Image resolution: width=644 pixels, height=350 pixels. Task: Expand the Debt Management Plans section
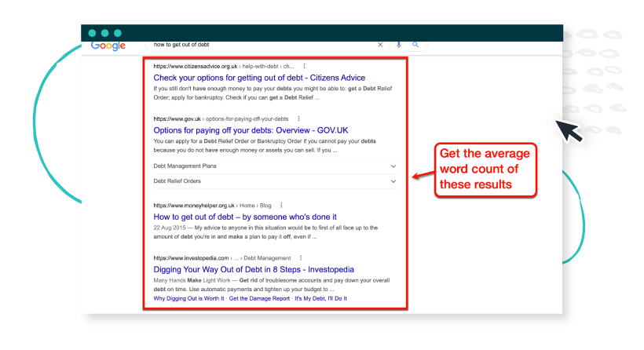tap(393, 166)
